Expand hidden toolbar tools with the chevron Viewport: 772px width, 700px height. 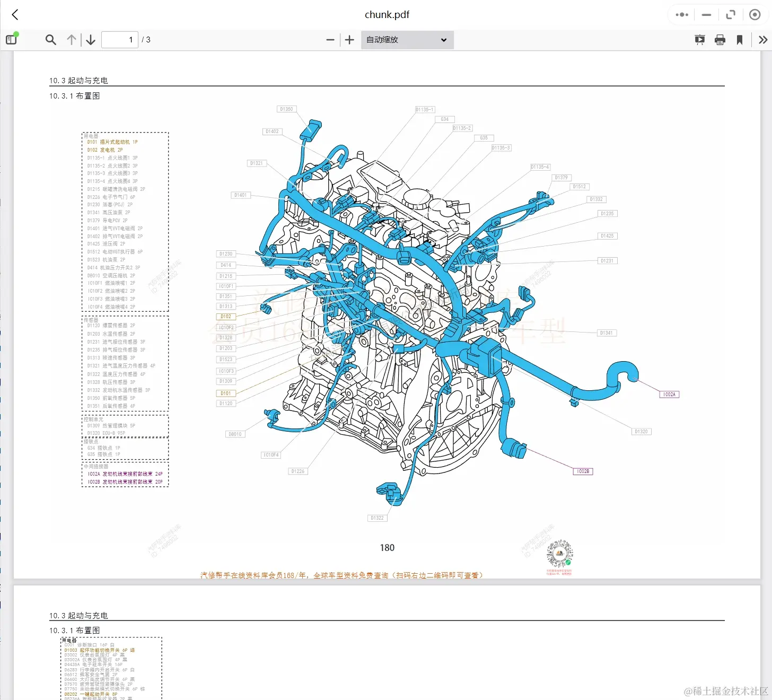pos(762,39)
